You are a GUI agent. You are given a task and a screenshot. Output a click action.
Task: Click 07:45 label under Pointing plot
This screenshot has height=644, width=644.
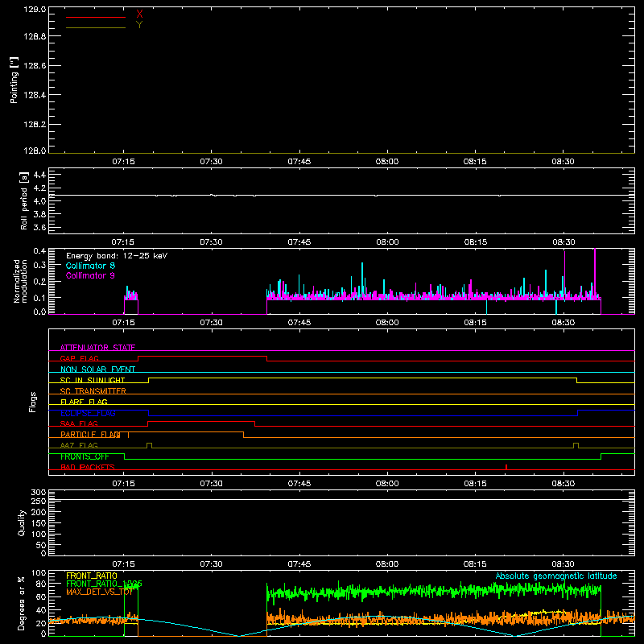click(299, 162)
